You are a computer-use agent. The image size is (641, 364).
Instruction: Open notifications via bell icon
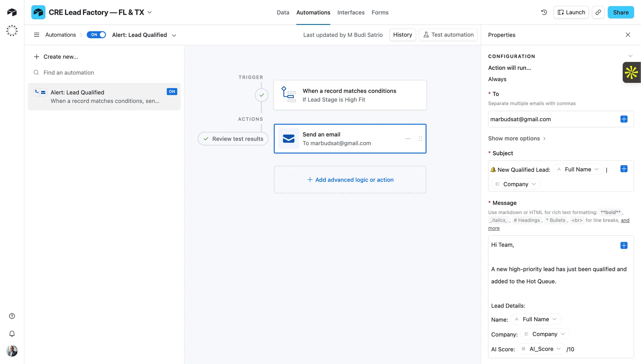pyautogui.click(x=12, y=334)
